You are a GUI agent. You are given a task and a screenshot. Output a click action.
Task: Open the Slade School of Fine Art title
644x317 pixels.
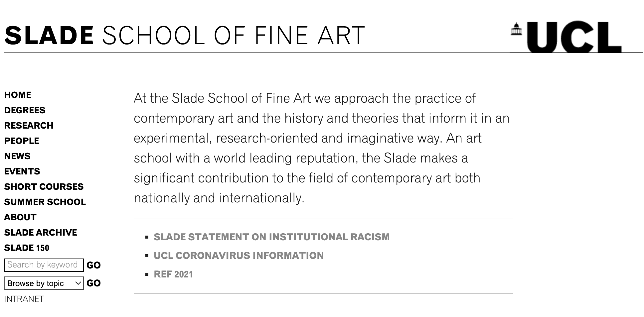[x=185, y=36]
